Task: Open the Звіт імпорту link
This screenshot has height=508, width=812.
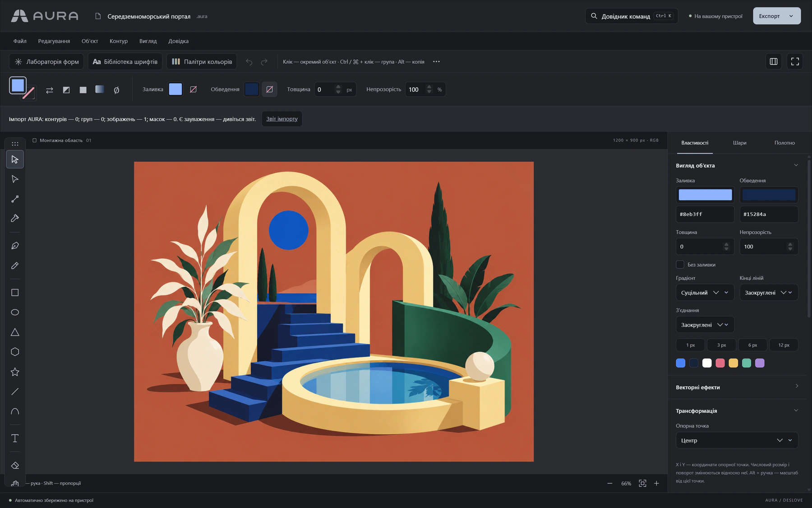Action: click(282, 119)
